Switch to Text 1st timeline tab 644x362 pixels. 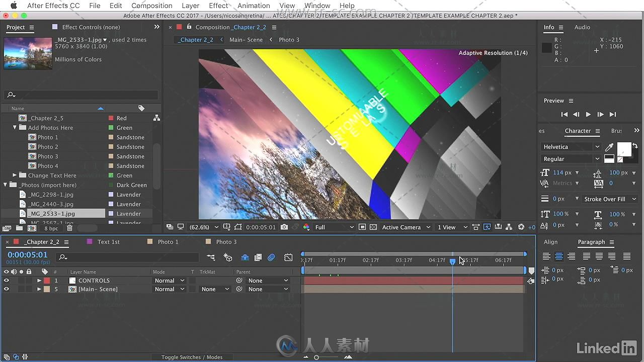pyautogui.click(x=108, y=242)
